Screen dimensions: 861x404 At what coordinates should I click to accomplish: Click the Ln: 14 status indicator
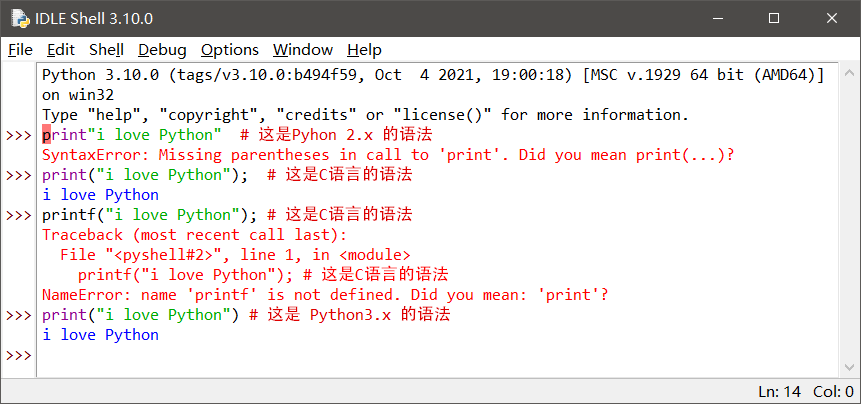tap(780, 392)
